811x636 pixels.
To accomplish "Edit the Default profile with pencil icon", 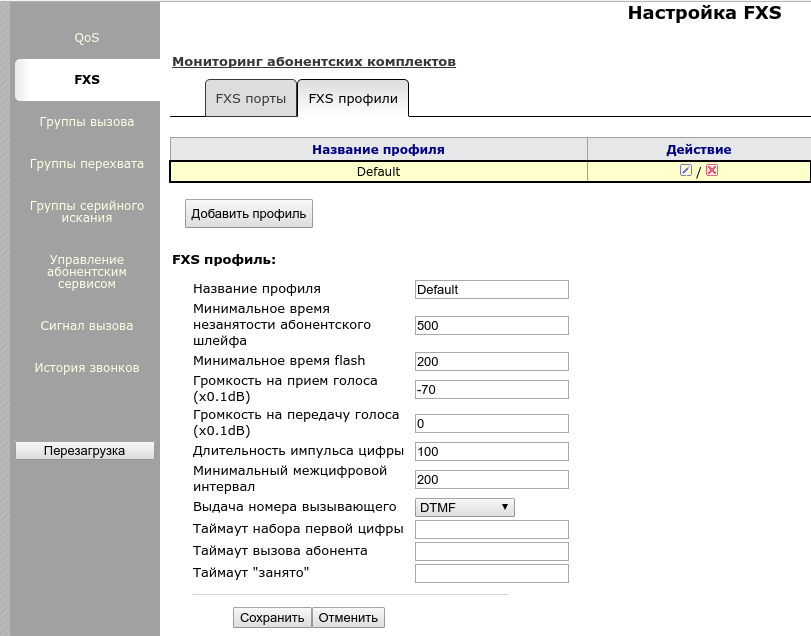I will tap(685, 170).
